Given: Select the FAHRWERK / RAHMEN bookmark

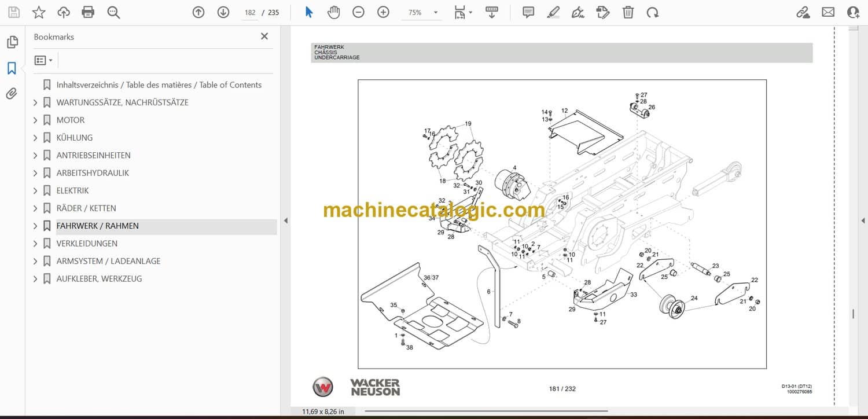Looking at the screenshot, I should [98, 226].
